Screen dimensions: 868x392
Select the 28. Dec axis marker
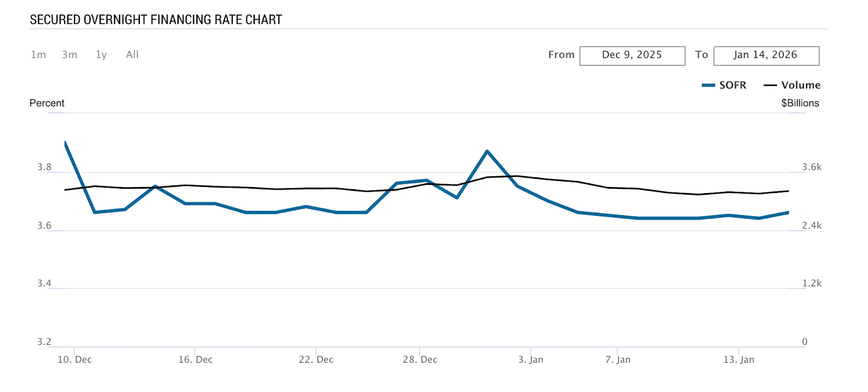420,359
